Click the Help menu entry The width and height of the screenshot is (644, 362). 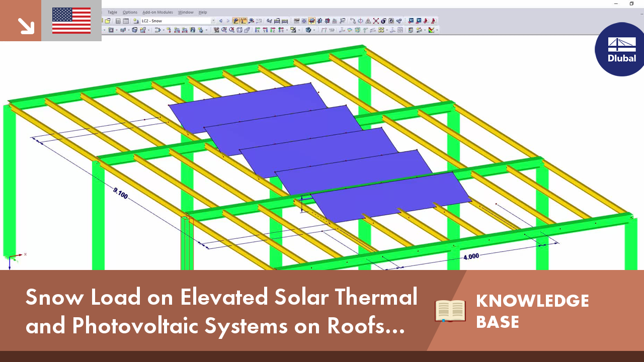(203, 12)
